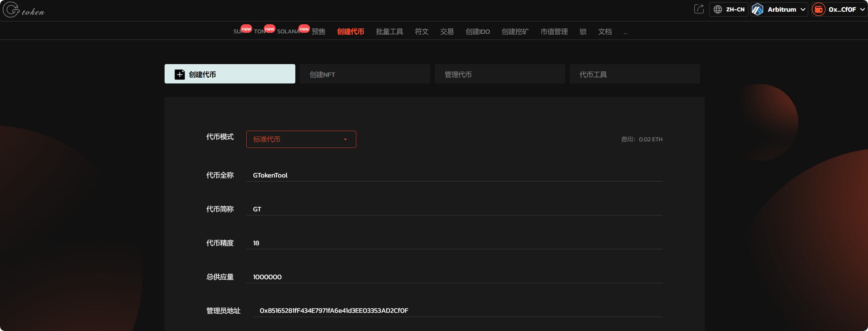This screenshot has width=868, height=331.
Task: Open the 标准代币 token mode dropdown
Action: click(x=301, y=139)
